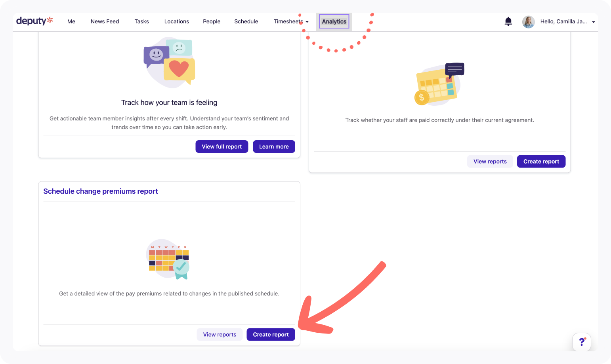This screenshot has height=364, width=611.
Task: Click View full report button
Action: pos(221,147)
